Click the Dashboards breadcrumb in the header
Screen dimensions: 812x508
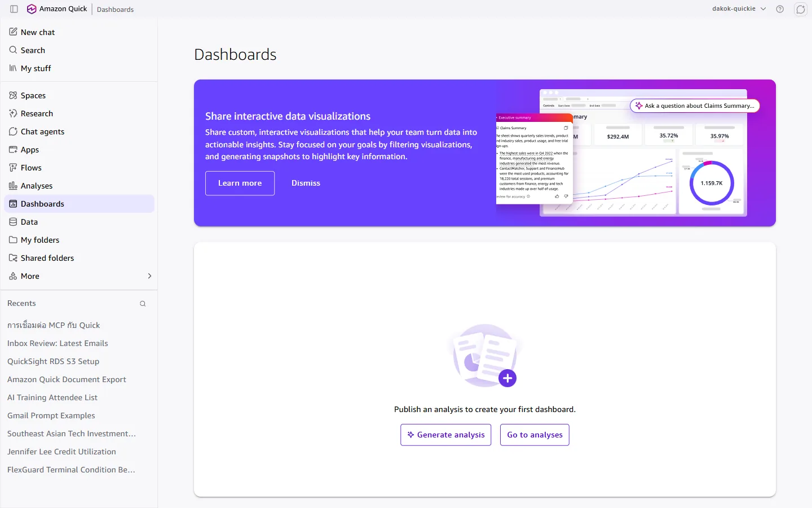tap(115, 10)
